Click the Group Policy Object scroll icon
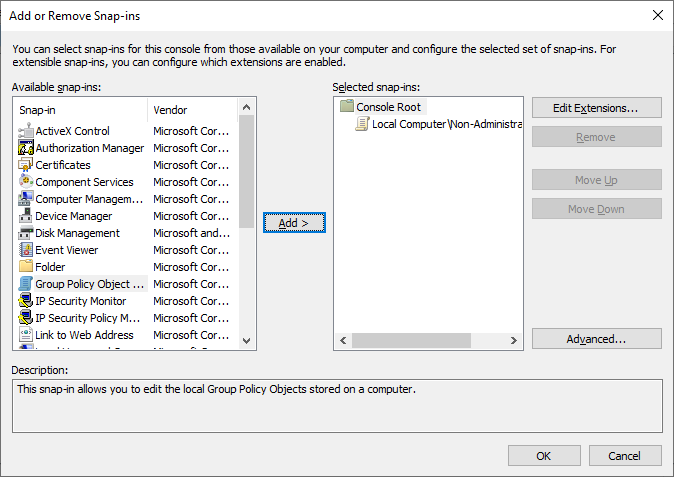 click(x=26, y=284)
